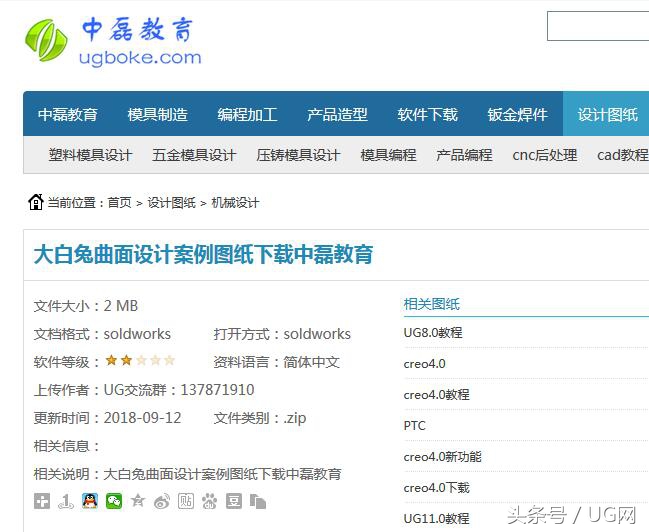Click the 相关说明 description text
The height and width of the screenshot is (532, 649).
tap(188, 474)
